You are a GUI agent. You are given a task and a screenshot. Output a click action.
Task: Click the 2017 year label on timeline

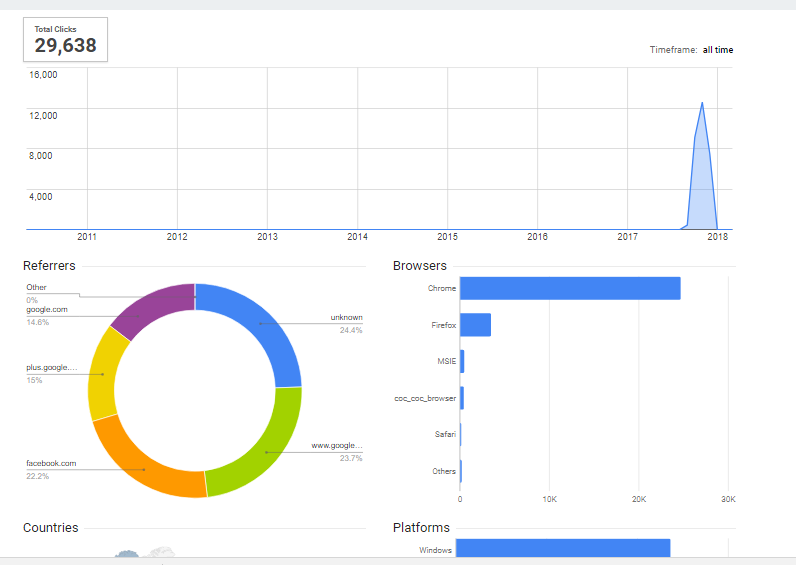click(627, 237)
